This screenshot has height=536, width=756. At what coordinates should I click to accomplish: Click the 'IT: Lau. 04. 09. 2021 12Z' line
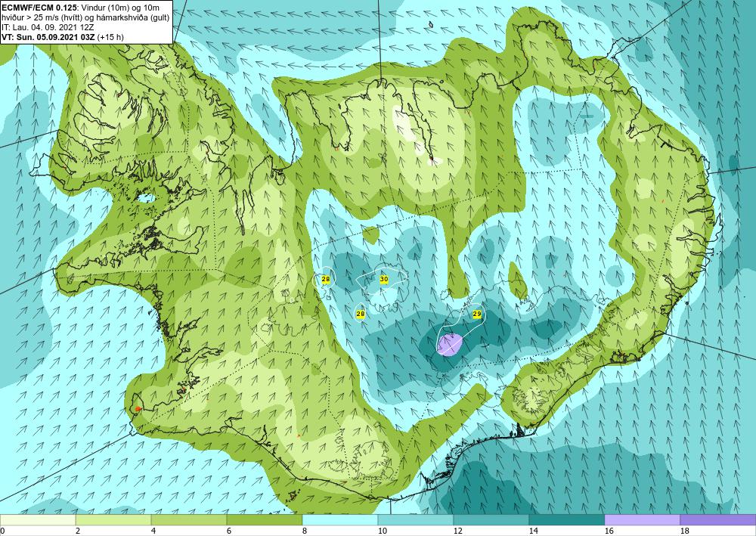[x=47, y=27]
